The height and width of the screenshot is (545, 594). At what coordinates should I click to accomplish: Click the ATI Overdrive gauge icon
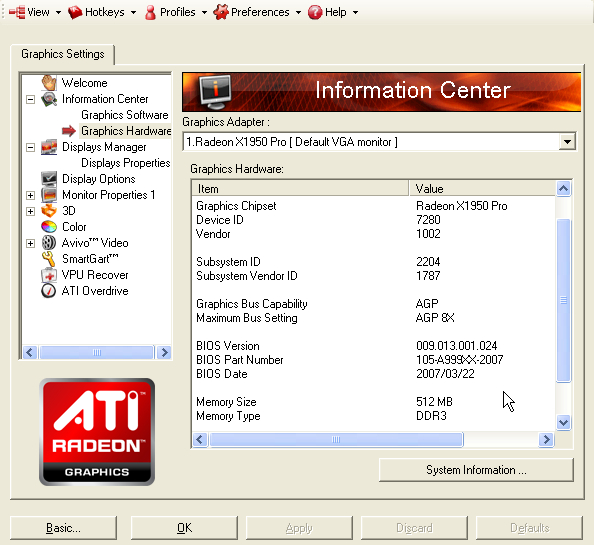pyautogui.click(x=49, y=291)
